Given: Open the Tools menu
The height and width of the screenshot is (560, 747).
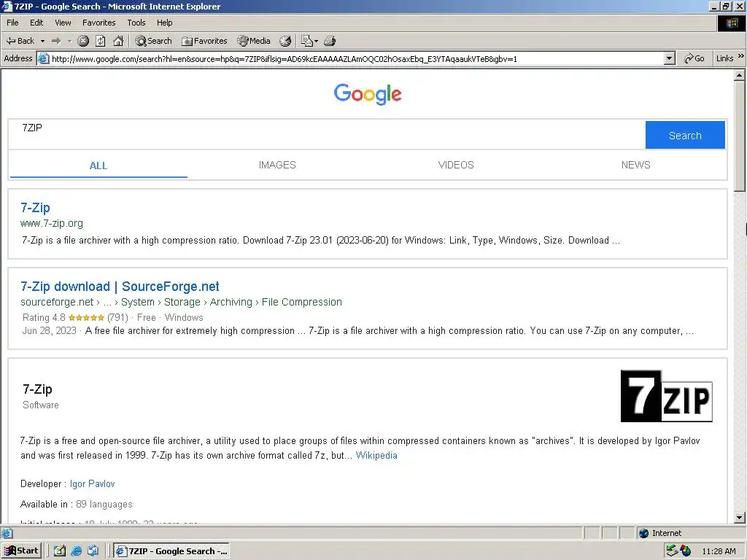Looking at the screenshot, I should coord(136,23).
